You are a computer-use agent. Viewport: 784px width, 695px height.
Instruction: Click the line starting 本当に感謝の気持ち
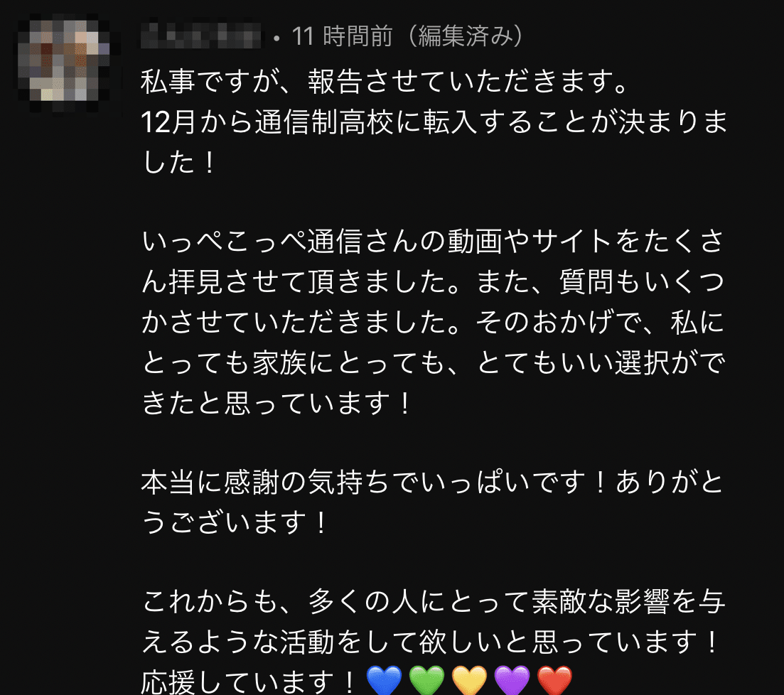click(x=433, y=483)
